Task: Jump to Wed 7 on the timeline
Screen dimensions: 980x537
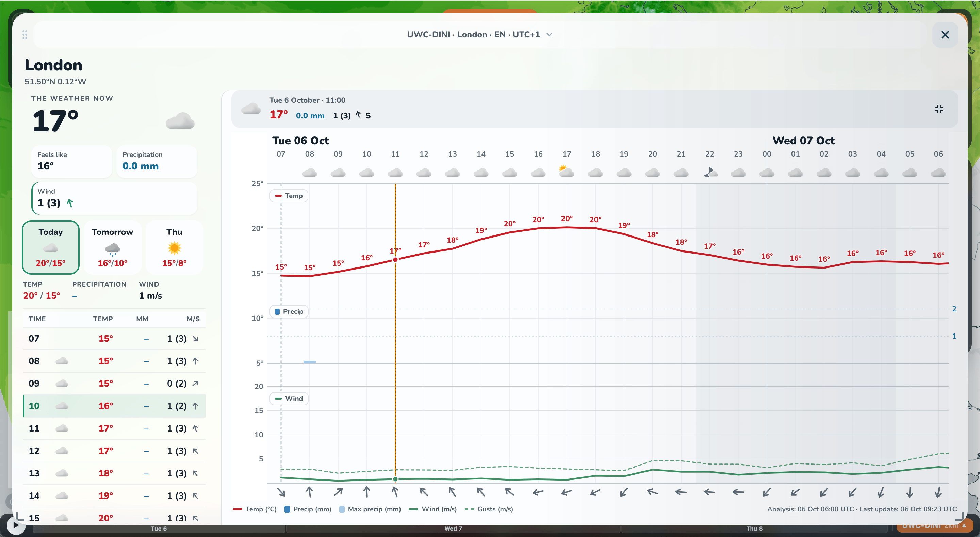Action: (x=453, y=528)
